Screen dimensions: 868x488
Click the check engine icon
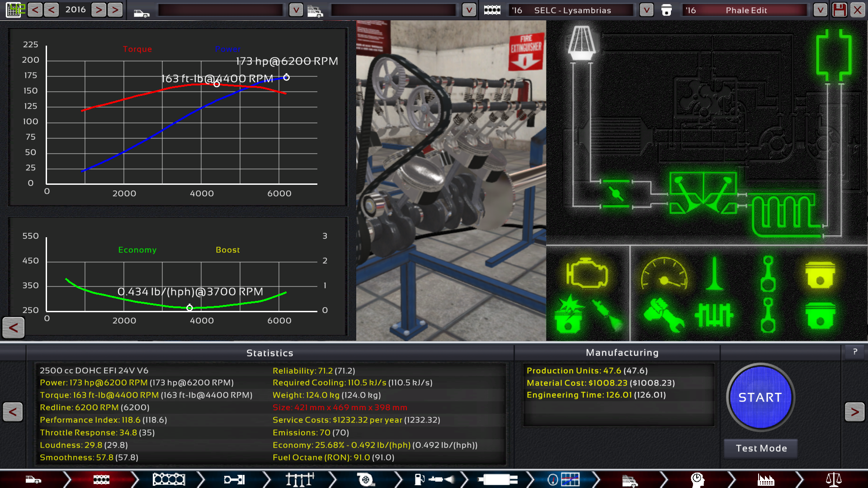point(586,273)
